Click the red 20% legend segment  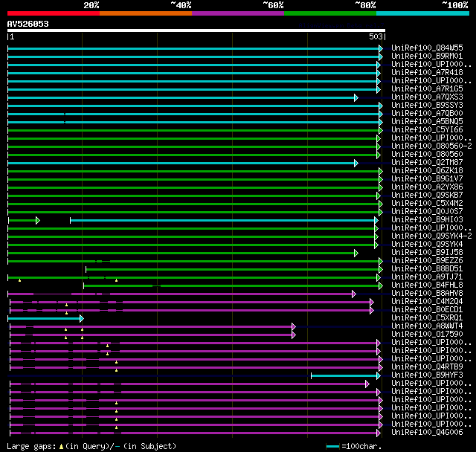point(54,13)
